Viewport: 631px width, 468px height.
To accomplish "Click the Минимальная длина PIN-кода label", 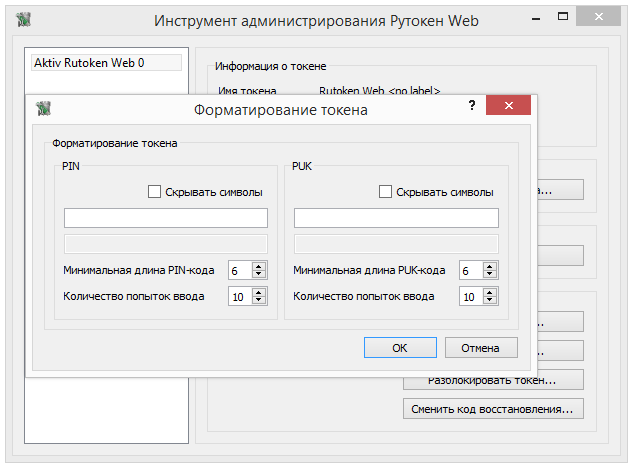I will pyautogui.click(x=139, y=270).
